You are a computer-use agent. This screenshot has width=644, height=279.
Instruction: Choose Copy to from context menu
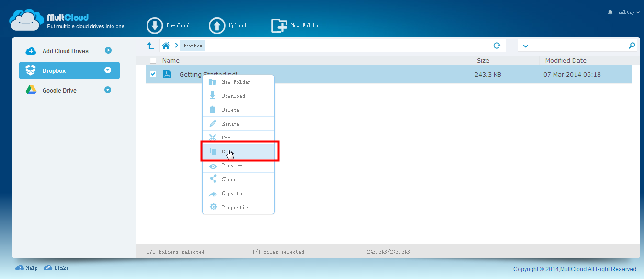(x=238, y=193)
